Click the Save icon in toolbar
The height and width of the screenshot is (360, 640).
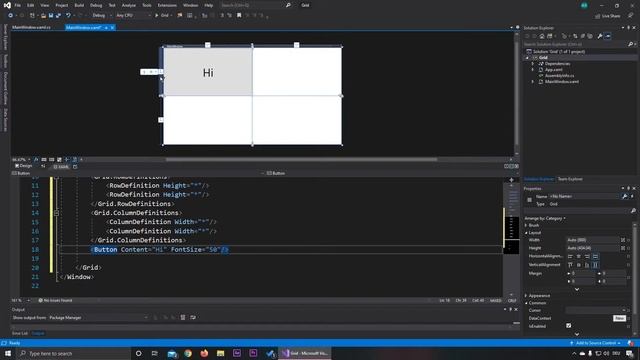point(51,16)
